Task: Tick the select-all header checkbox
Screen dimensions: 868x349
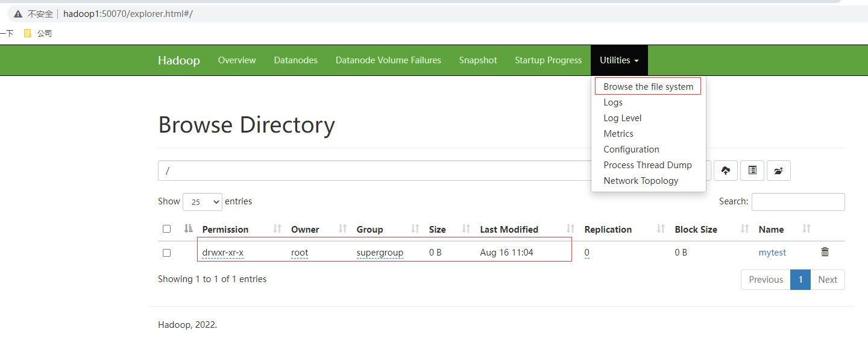Action: pyautogui.click(x=167, y=229)
